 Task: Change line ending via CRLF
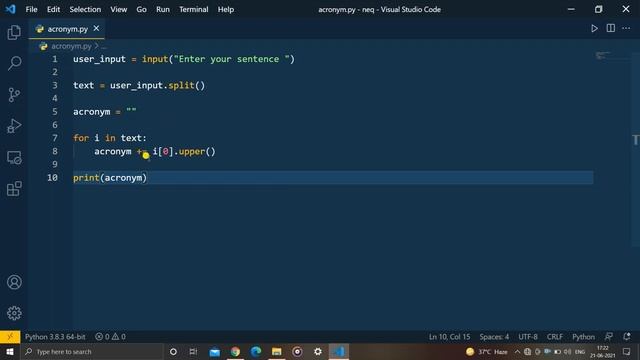click(555, 337)
